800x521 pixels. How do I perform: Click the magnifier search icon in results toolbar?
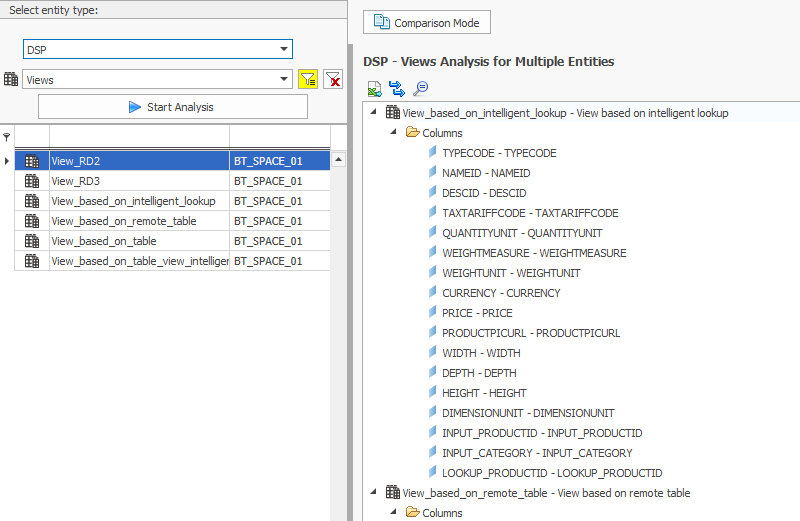(421, 88)
